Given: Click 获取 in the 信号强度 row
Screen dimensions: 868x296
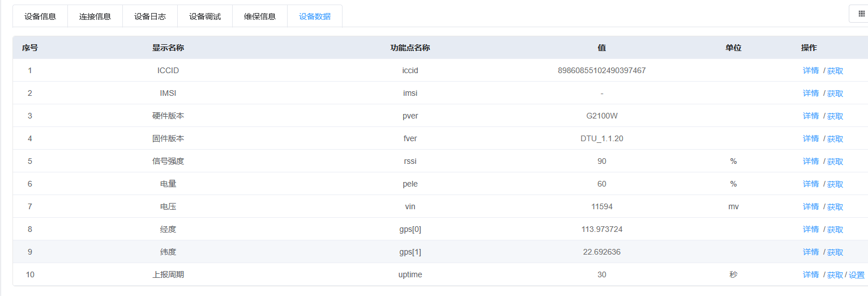Looking at the screenshot, I should click(x=835, y=162).
